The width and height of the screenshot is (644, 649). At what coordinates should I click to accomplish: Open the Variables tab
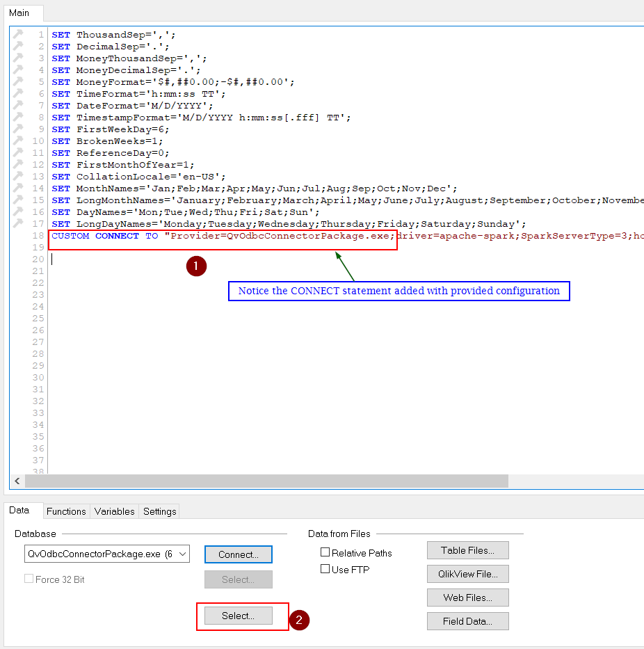(x=114, y=511)
